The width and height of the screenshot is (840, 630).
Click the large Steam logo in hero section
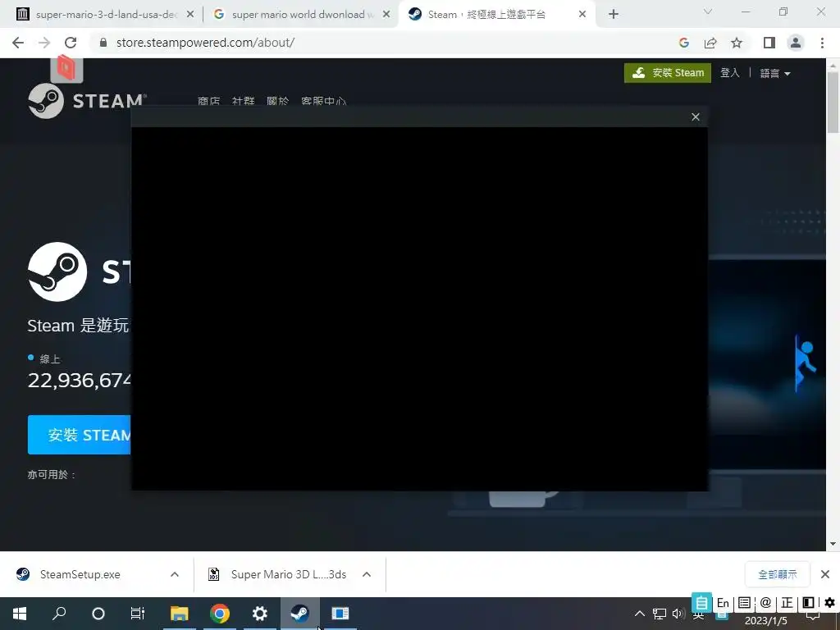(57, 272)
